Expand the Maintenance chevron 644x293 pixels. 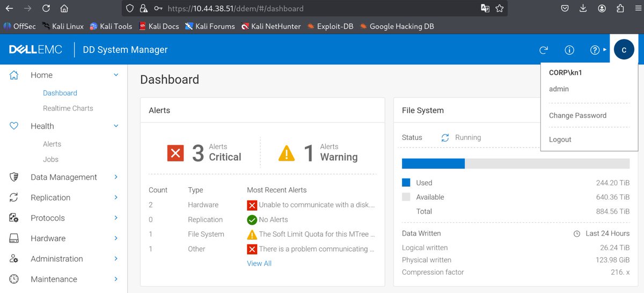pyautogui.click(x=116, y=279)
